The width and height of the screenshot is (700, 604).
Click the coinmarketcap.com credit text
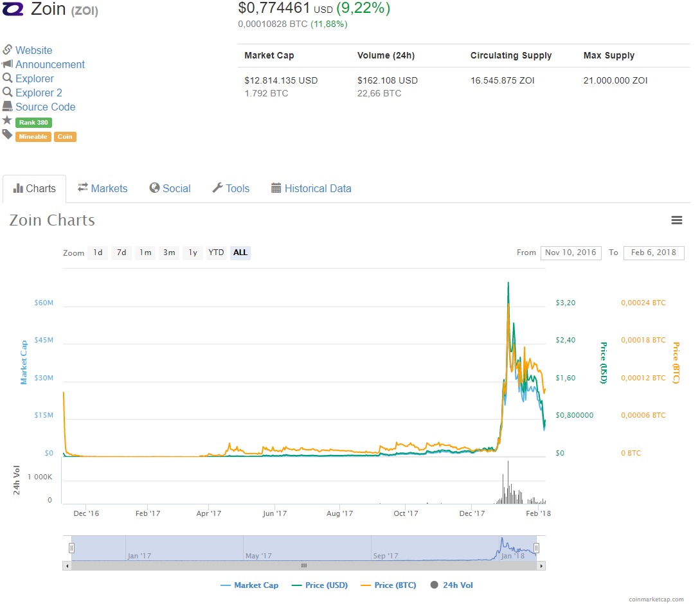(x=656, y=599)
